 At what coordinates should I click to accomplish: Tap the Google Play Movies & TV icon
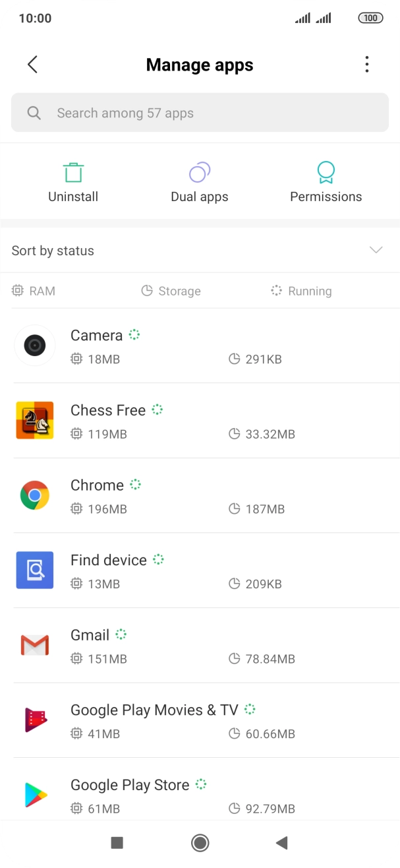[x=34, y=720]
